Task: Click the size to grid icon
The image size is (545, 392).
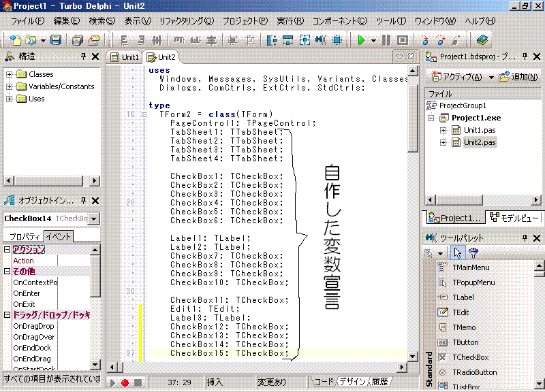Action: point(305,40)
